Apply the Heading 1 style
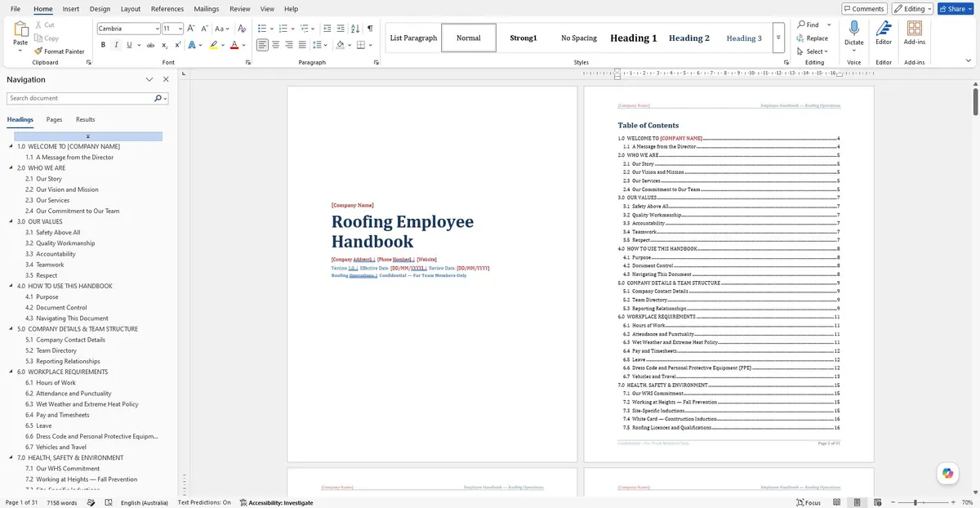Viewport: 980px width, 508px height. click(x=634, y=38)
